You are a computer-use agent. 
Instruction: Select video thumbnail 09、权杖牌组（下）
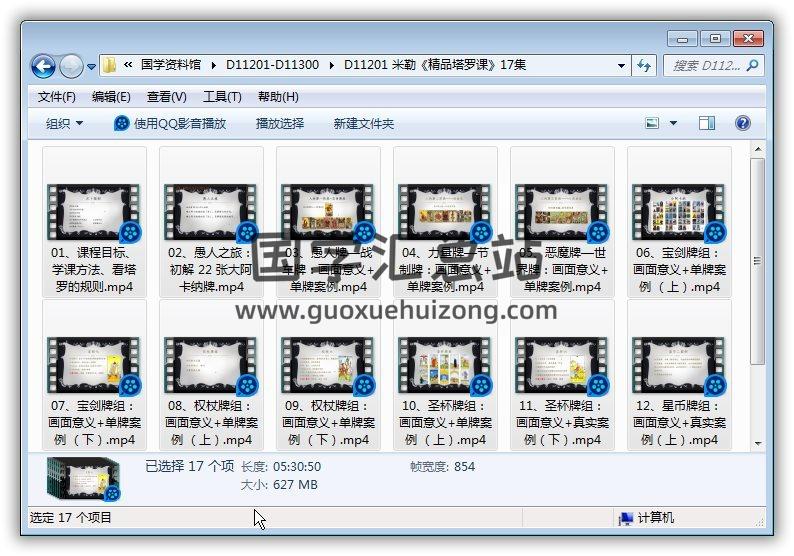point(328,366)
